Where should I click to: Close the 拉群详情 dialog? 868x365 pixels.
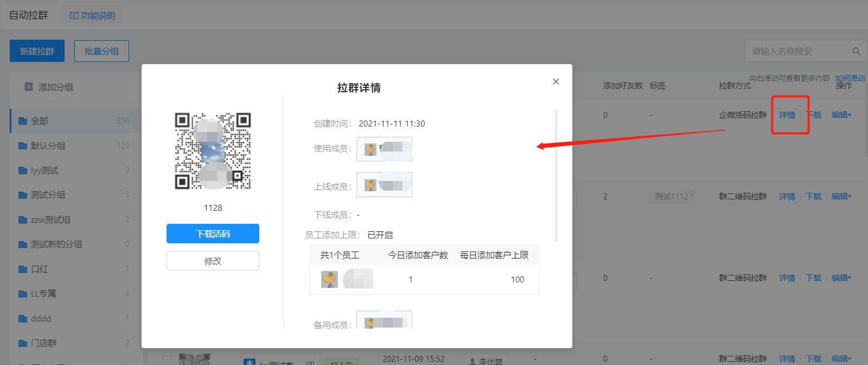tap(556, 81)
